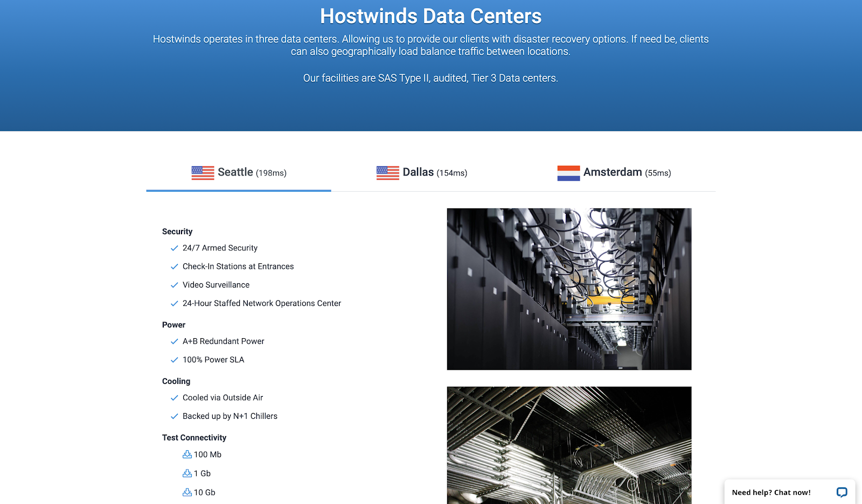
Task: Click the checkmark beside 100% Power SLA
Action: click(175, 360)
